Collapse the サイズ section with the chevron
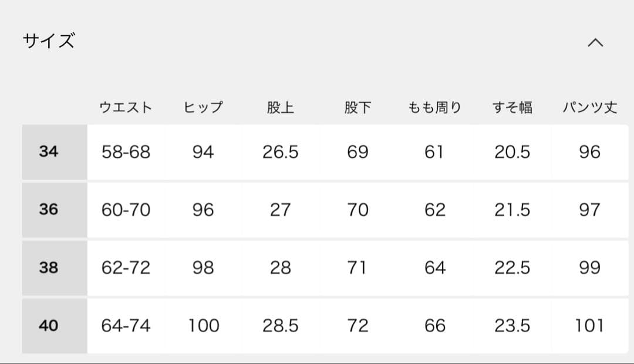This screenshot has height=364, width=634. coord(595,43)
